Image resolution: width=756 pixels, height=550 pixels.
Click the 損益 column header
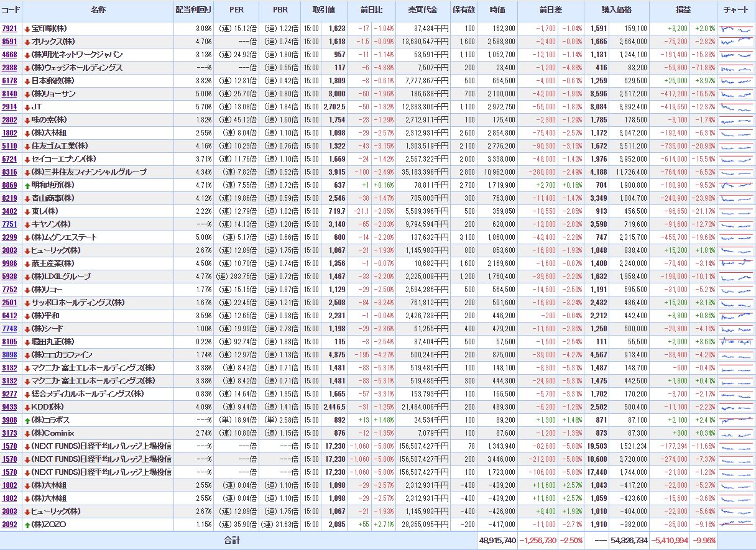tap(683, 11)
